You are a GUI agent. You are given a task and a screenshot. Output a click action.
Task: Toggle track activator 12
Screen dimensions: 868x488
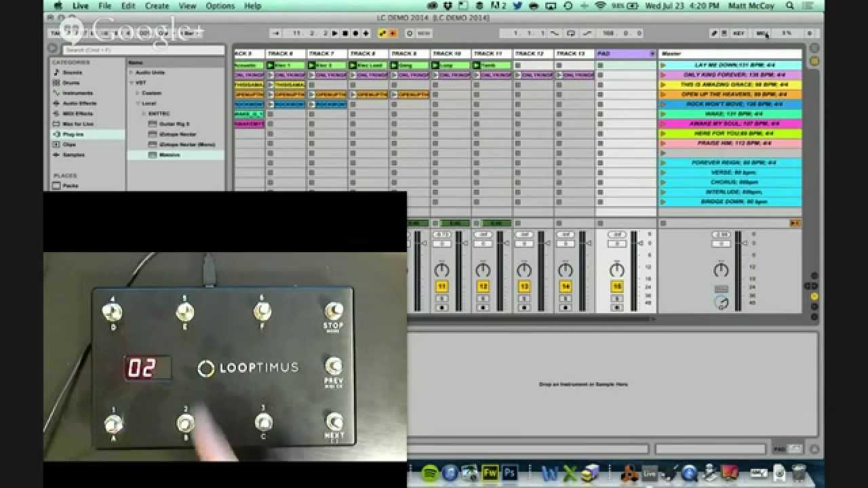pyautogui.click(x=483, y=287)
